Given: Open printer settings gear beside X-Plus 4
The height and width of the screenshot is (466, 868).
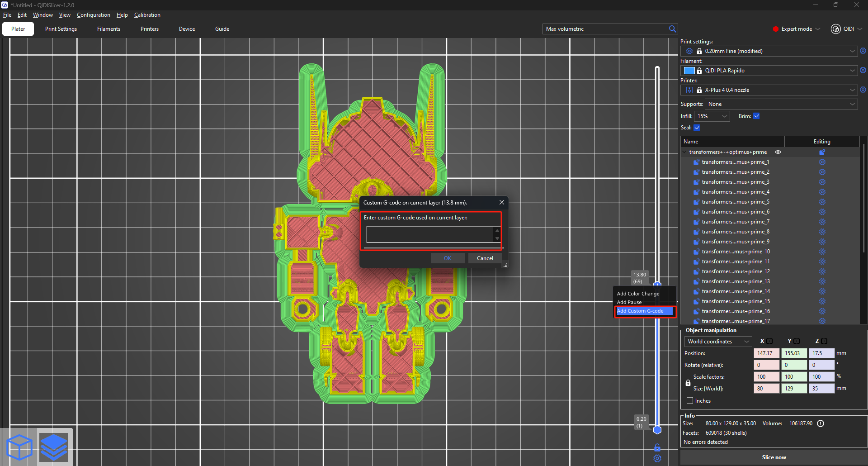Looking at the screenshot, I should (x=863, y=90).
